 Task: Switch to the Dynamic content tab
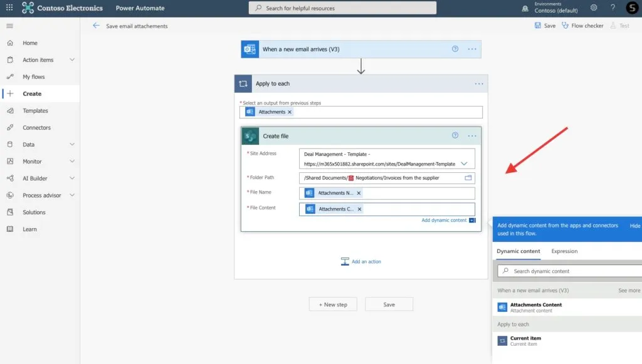(x=518, y=251)
